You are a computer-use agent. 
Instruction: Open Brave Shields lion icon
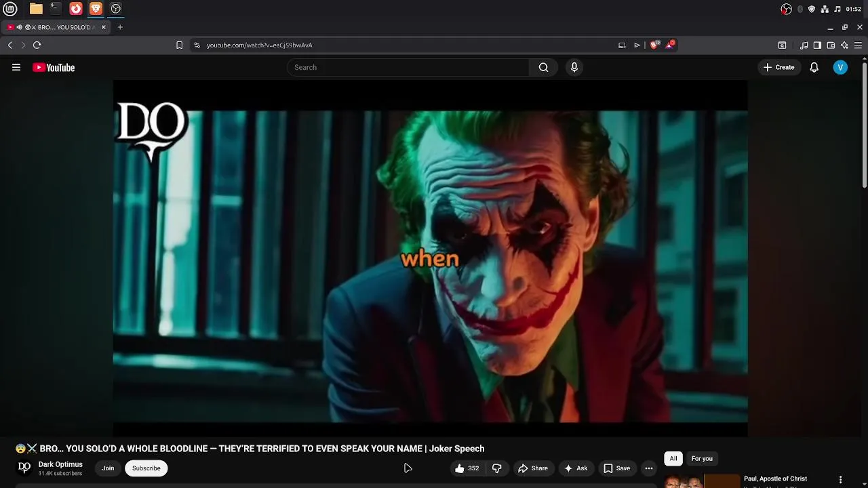tap(654, 45)
